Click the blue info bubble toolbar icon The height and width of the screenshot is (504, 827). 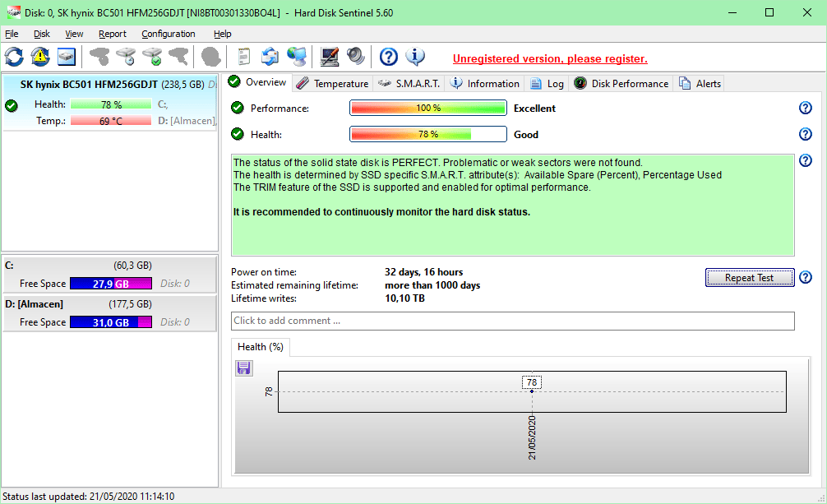click(x=415, y=57)
